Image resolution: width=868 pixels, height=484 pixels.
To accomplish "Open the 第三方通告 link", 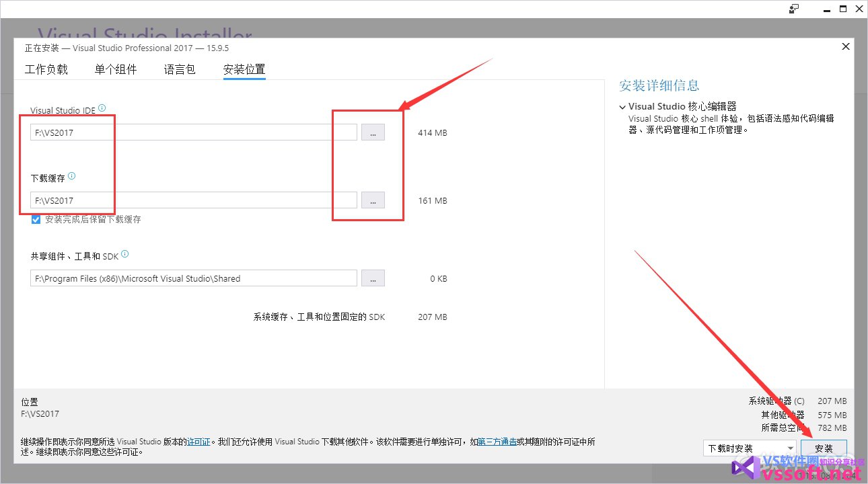I will (x=497, y=442).
